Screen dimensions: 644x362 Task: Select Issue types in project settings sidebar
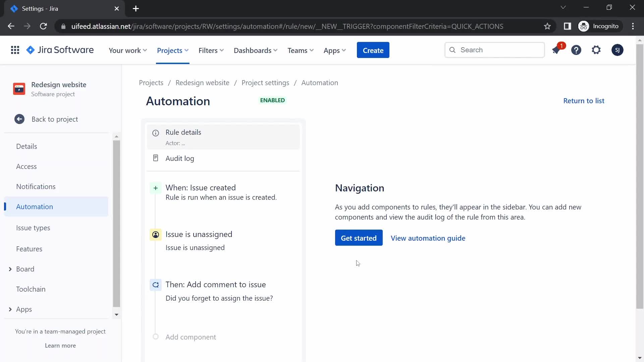point(33,228)
